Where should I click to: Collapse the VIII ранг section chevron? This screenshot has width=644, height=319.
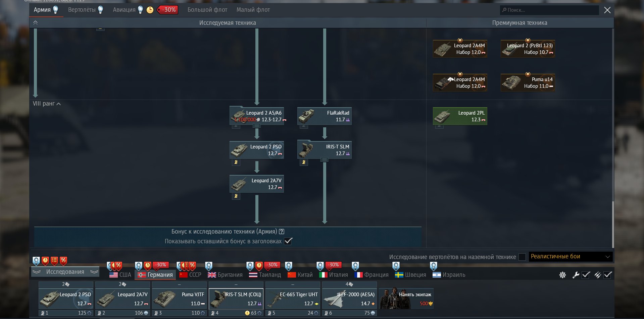point(59,104)
